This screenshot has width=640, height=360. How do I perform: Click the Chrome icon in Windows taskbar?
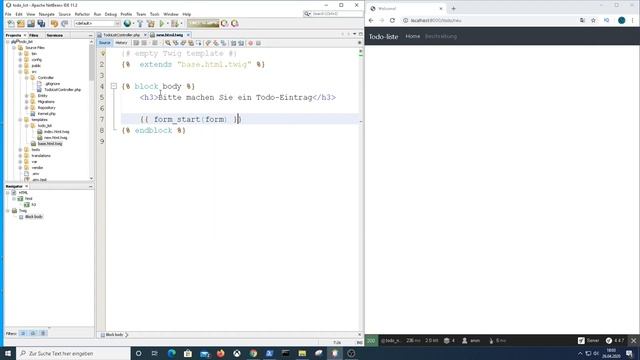coord(253,353)
